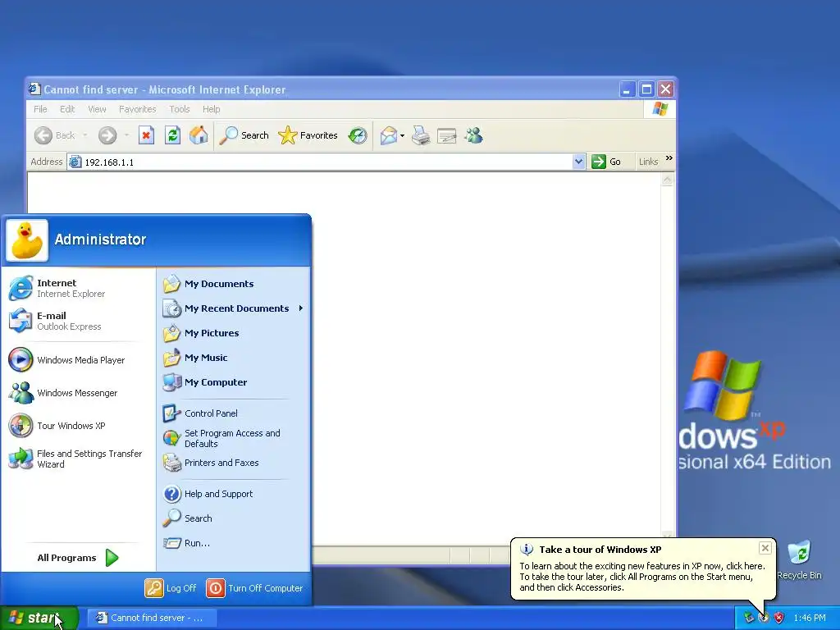This screenshot has width=840, height=630.
Task: Open the Back button history dropdown
Action: pyautogui.click(x=84, y=135)
